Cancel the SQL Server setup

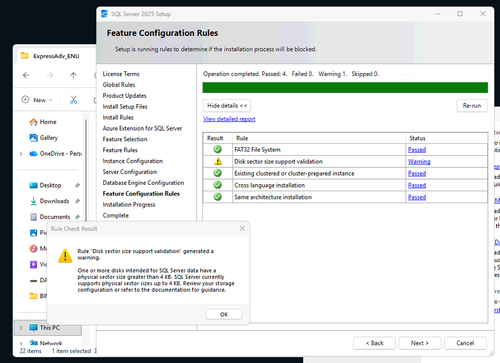coord(465,343)
